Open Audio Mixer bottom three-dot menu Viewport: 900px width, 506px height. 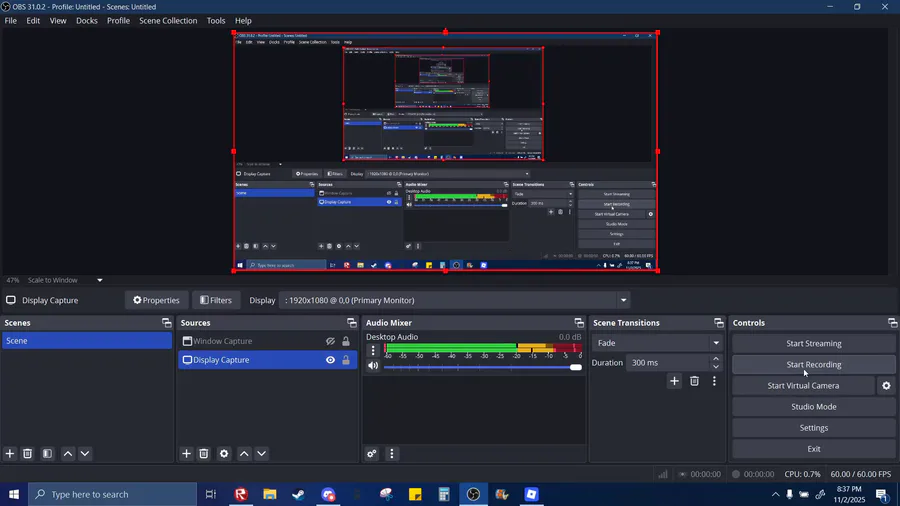pos(392,453)
